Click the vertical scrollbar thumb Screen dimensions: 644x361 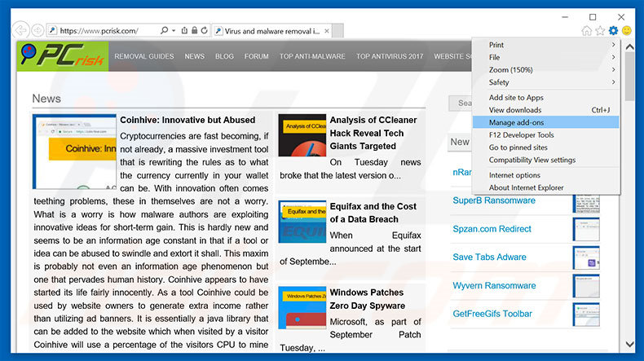(629, 77)
